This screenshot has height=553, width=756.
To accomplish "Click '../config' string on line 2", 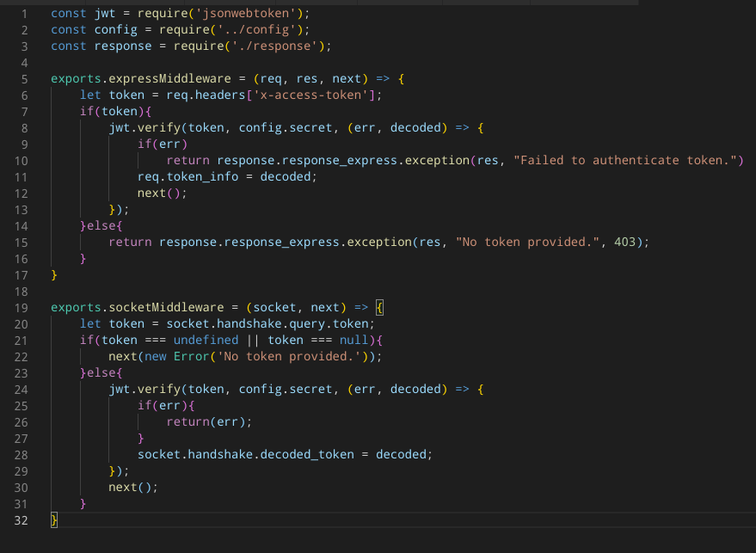I will tap(256, 30).
